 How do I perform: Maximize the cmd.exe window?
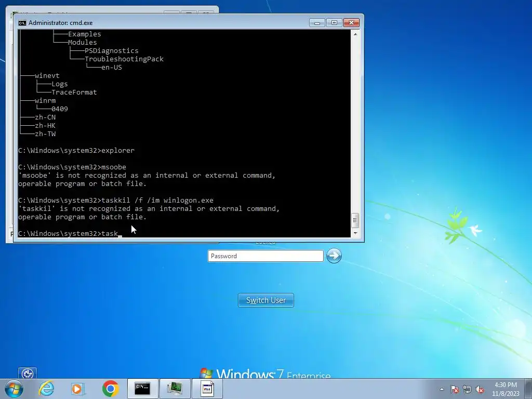tap(334, 23)
